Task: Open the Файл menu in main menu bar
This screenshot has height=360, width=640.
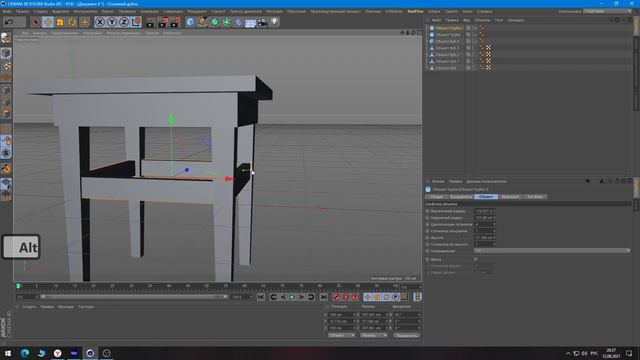Action: pos(7,11)
